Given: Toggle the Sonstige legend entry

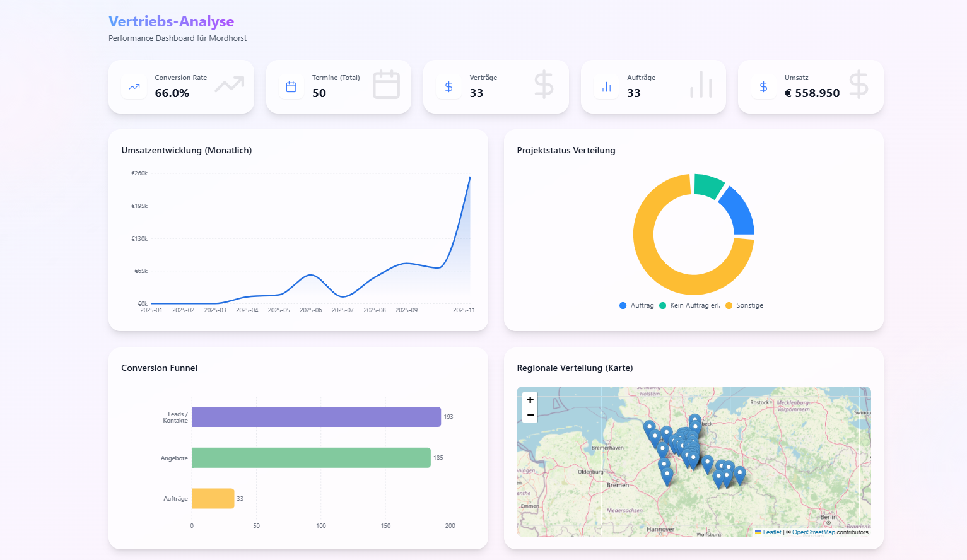Looking at the screenshot, I should pos(744,305).
